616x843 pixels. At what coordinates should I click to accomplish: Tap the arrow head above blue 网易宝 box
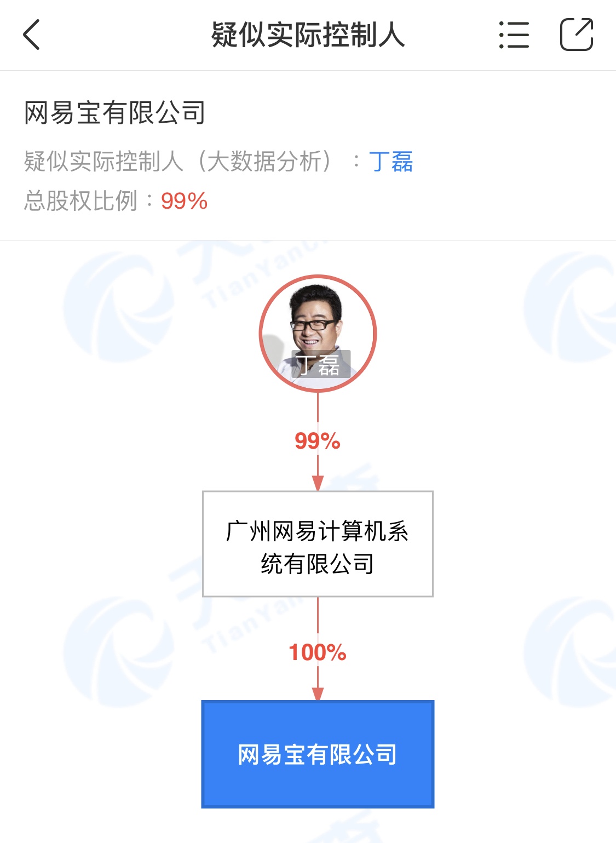(x=318, y=693)
